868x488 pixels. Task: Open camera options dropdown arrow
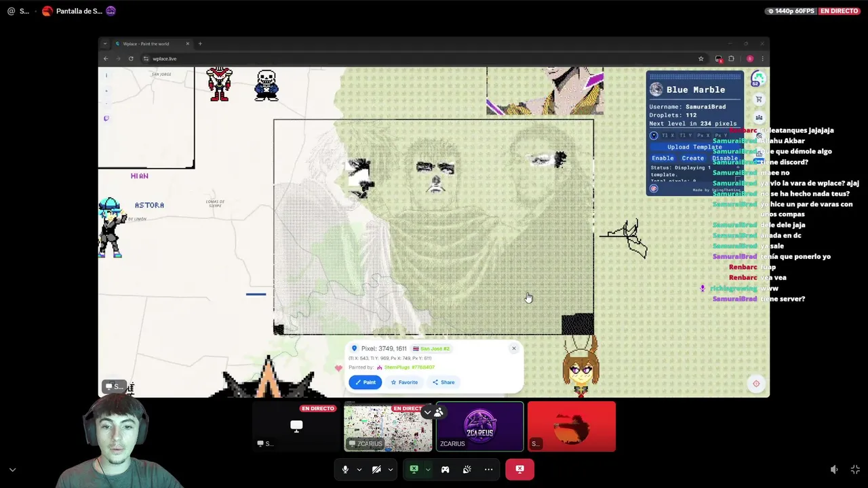(x=391, y=469)
